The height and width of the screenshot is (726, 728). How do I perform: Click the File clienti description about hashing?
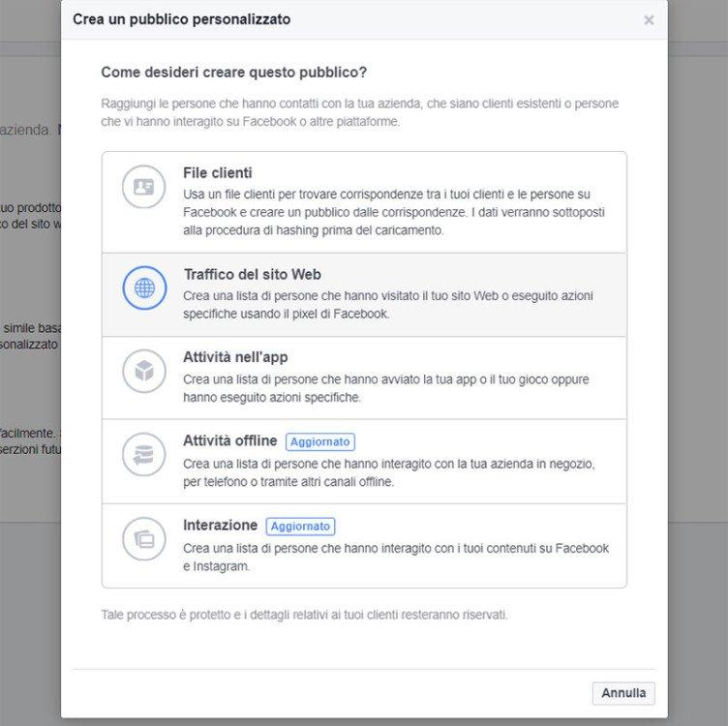click(394, 212)
